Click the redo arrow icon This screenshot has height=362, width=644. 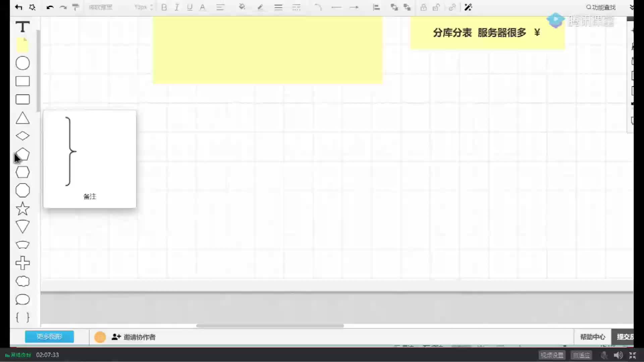63,7
